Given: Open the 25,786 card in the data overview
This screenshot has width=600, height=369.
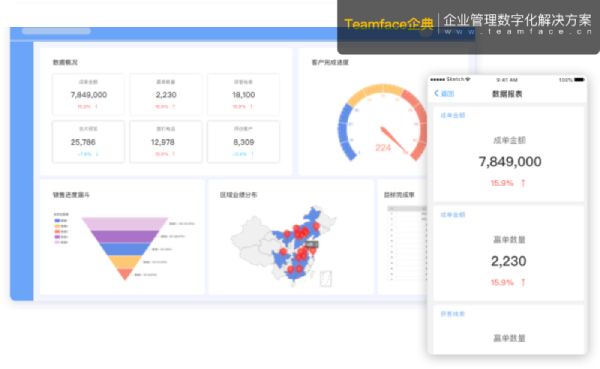Looking at the screenshot, I should pyautogui.click(x=88, y=142).
